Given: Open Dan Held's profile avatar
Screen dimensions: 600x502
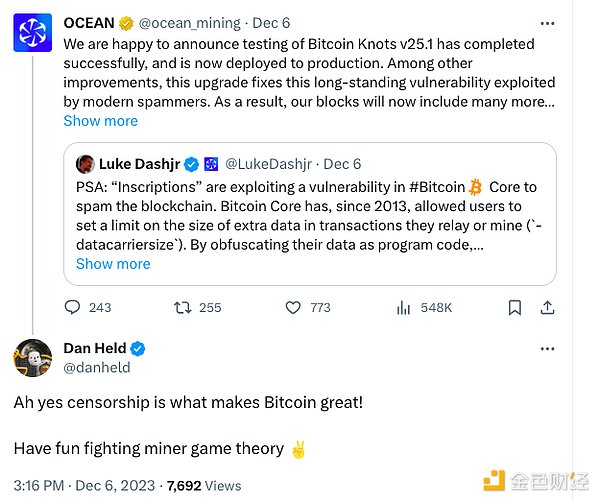Looking at the screenshot, I should tap(33, 358).
